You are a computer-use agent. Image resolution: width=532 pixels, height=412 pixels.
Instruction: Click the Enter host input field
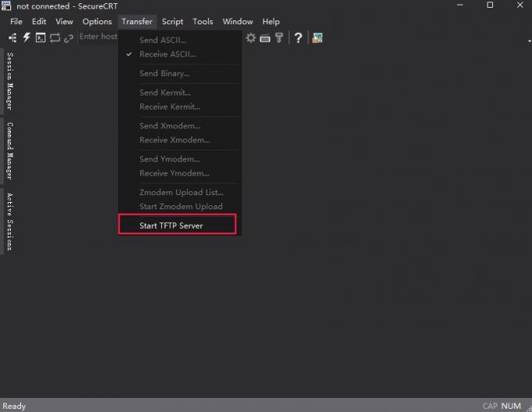pyautogui.click(x=99, y=36)
